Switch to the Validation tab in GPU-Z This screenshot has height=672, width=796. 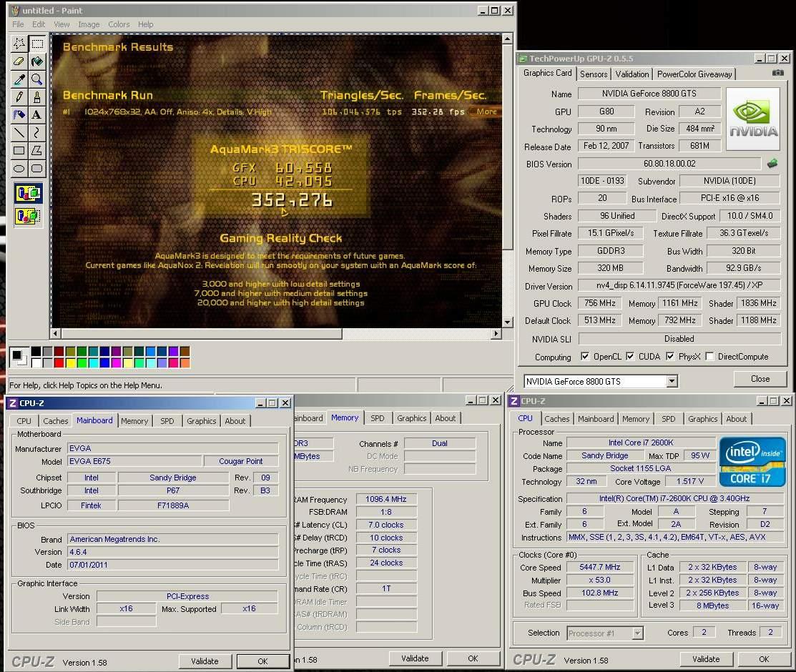(632, 74)
